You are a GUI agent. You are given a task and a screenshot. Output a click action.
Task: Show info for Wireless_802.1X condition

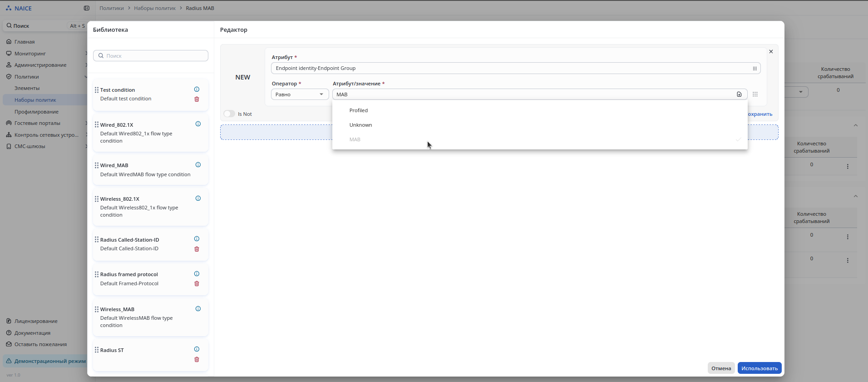(x=198, y=198)
